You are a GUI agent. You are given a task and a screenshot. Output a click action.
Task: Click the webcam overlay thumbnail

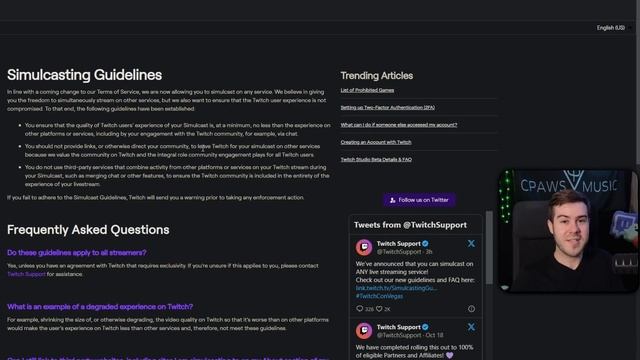[568, 231]
